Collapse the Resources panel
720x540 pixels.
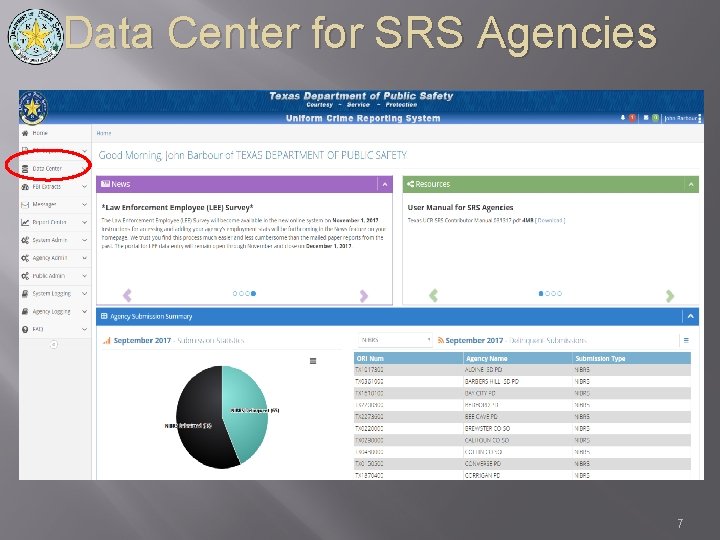tap(691, 185)
